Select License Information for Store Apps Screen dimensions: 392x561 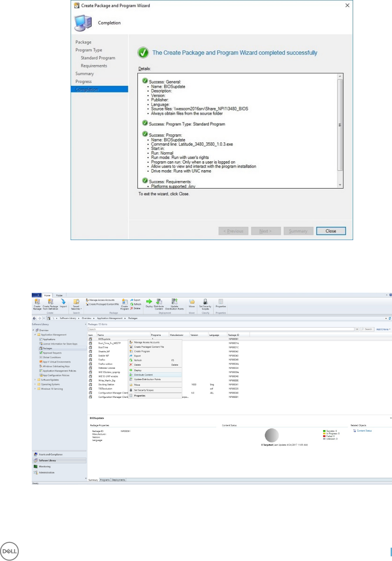[60, 344]
